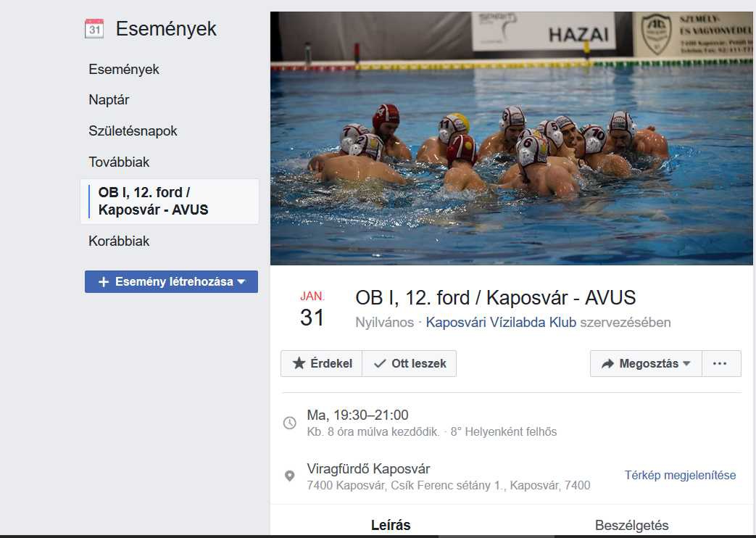This screenshot has width=756, height=538.
Task: Click the share arrow icon on Megosztás
Action: pyautogui.click(x=607, y=363)
